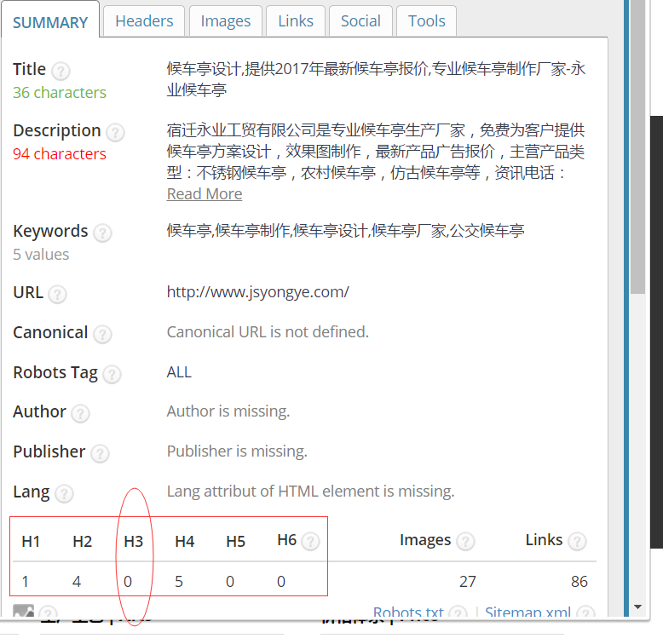Click the help icon next to H6
663x644 pixels.
click(x=311, y=542)
